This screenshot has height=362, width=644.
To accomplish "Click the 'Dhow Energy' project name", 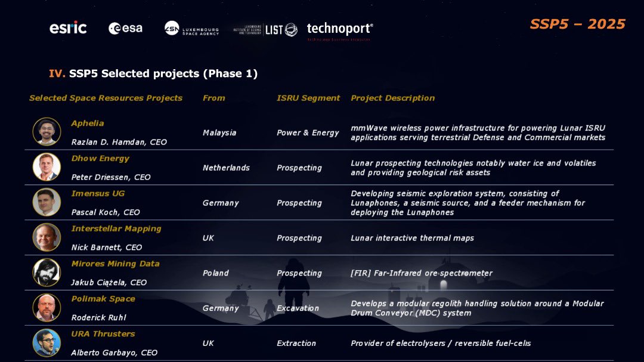I will (x=100, y=159).
